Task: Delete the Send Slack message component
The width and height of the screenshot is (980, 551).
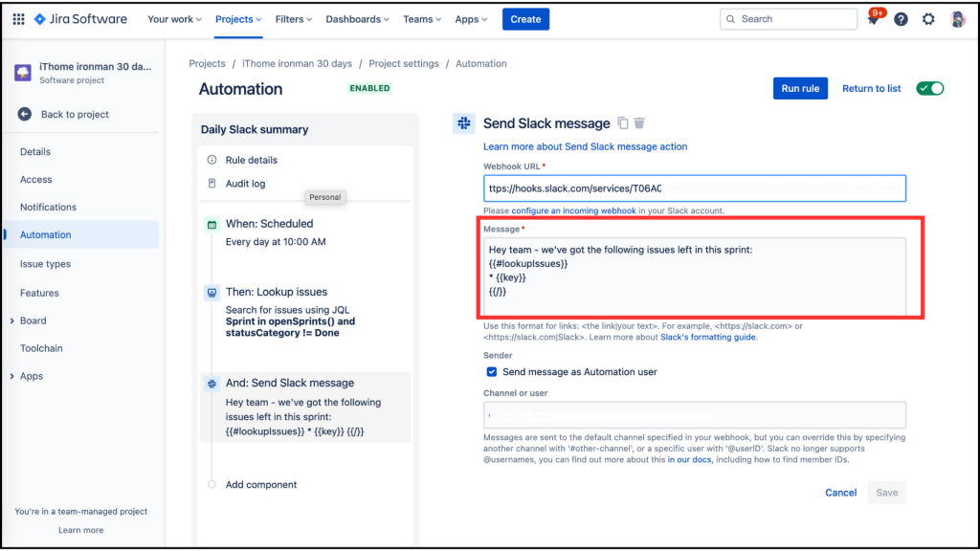Action: pyautogui.click(x=638, y=123)
